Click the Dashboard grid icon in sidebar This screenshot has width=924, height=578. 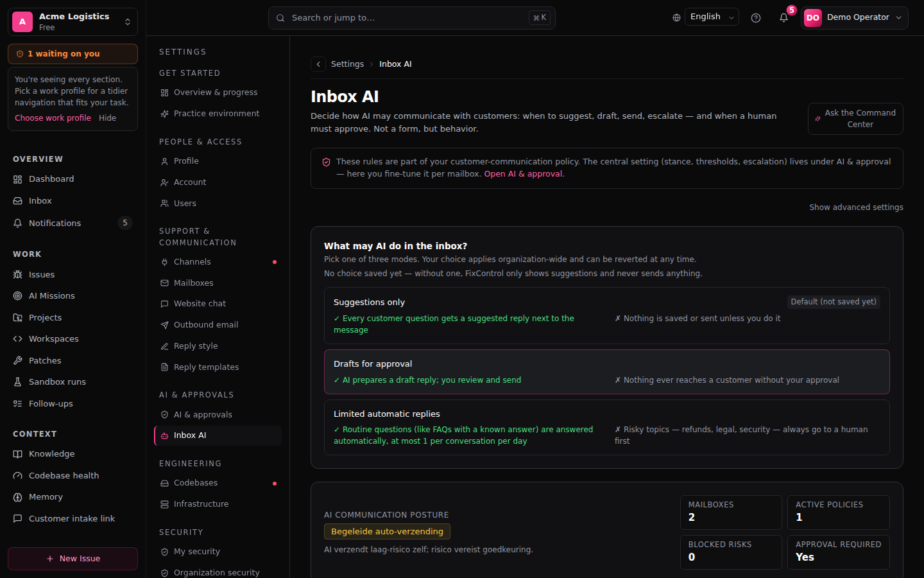click(x=18, y=179)
